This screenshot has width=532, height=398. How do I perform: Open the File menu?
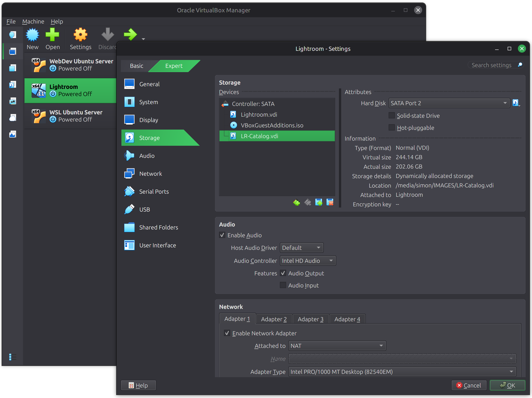coord(11,21)
